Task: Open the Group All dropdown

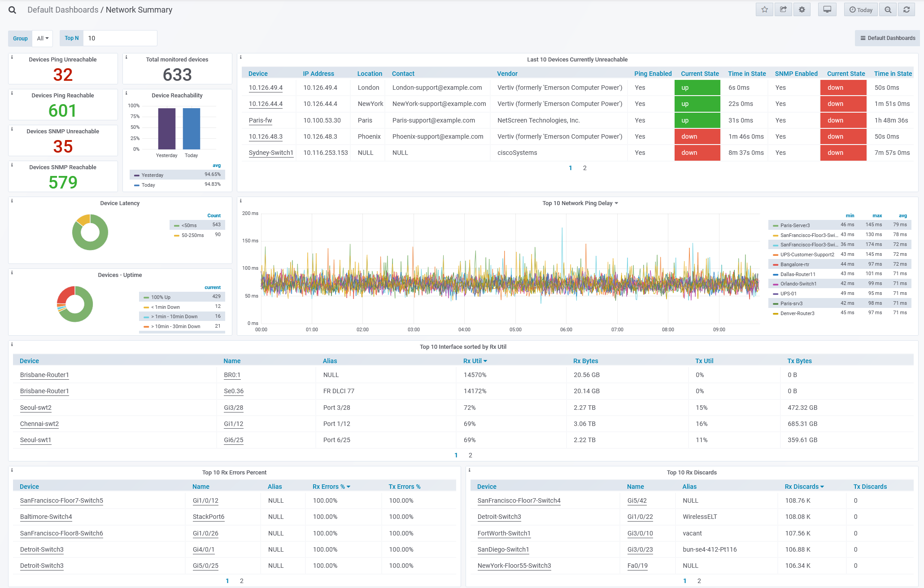Action: pos(43,39)
